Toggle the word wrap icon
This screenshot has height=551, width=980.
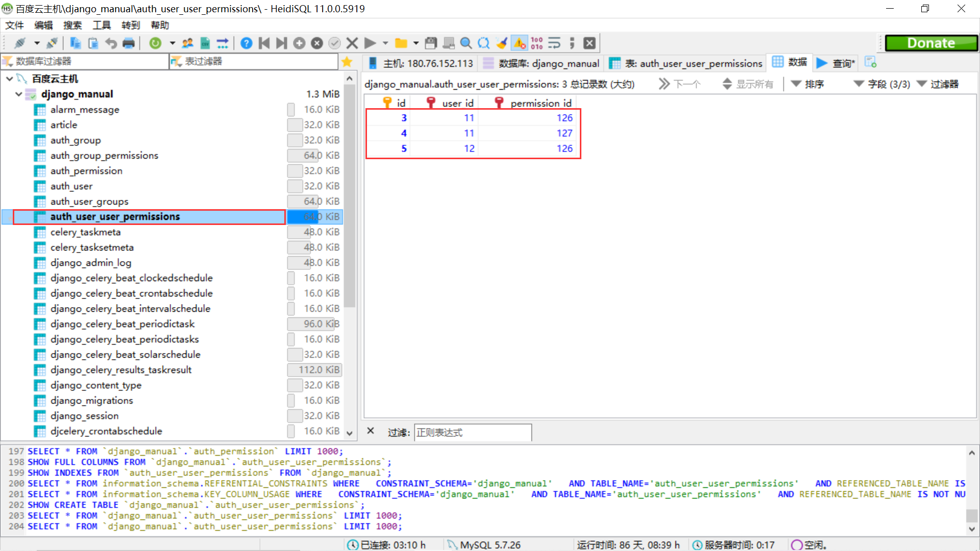pos(554,43)
